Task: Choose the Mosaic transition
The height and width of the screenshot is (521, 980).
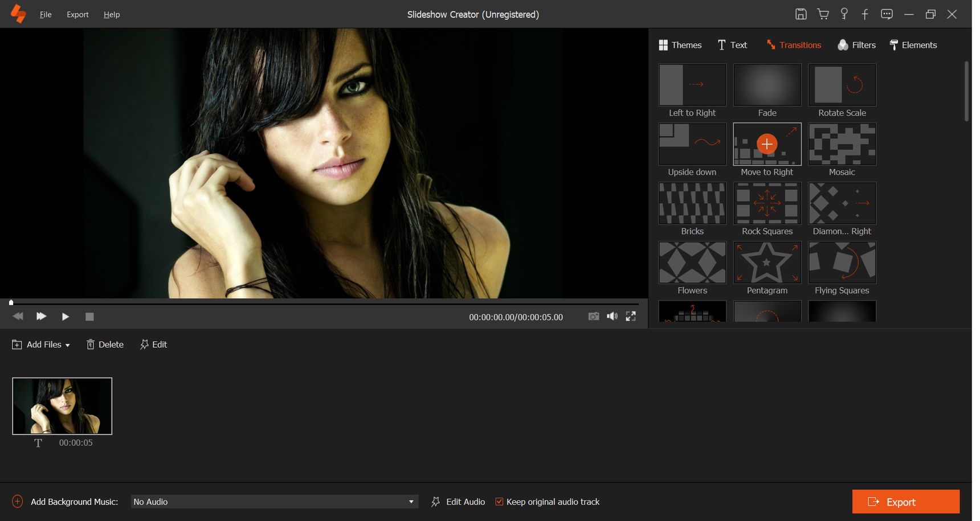Action: click(842, 144)
